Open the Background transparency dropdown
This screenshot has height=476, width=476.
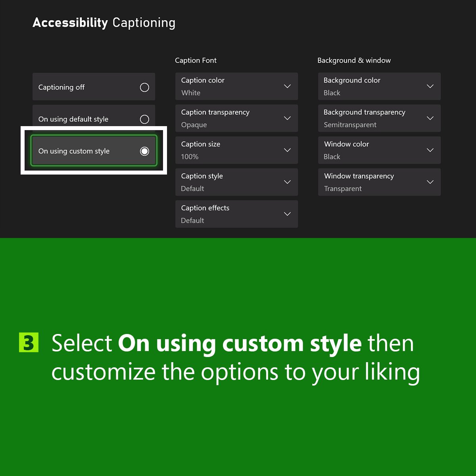point(379,118)
